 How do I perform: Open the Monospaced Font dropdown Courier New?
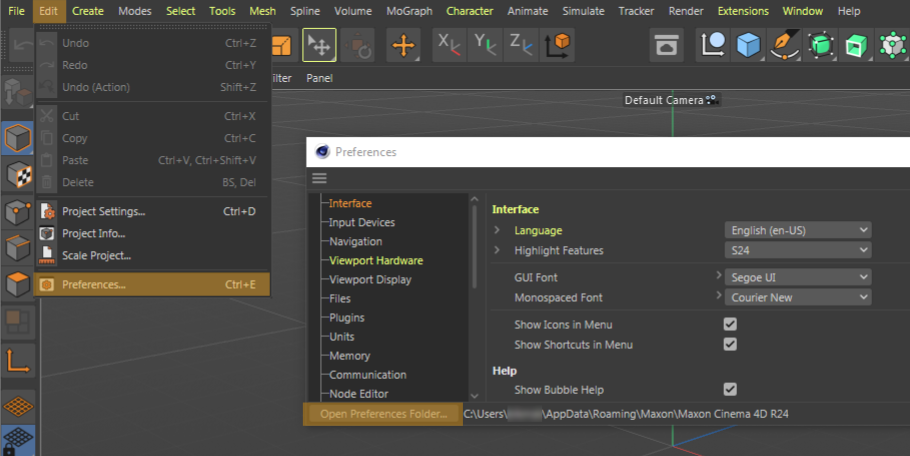(798, 298)
